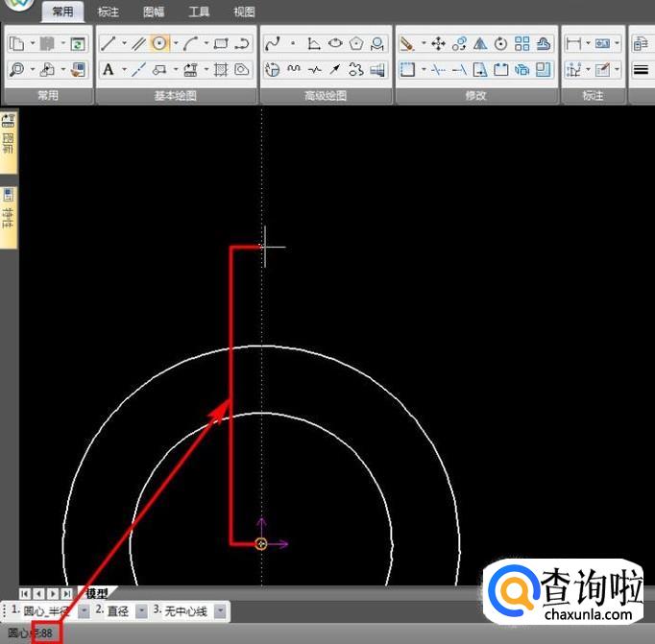
Task: Open the 工具 ribbon tab
Action: [199, 12]
